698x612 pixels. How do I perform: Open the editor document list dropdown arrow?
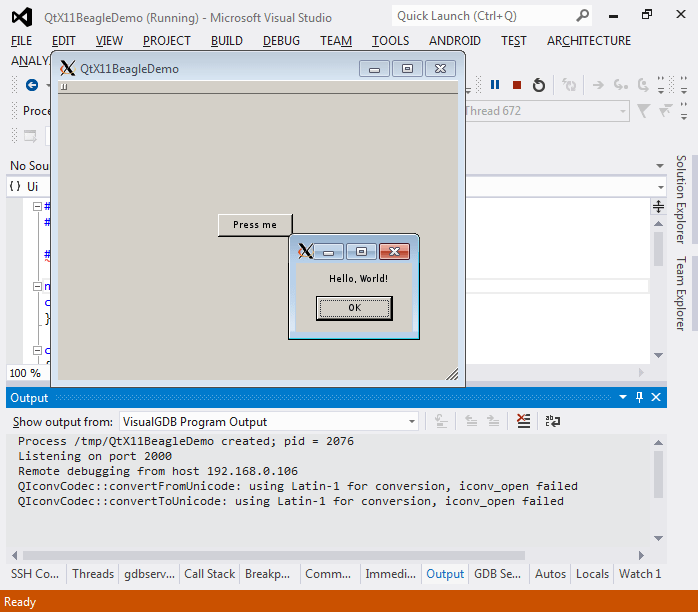[660, 166]
